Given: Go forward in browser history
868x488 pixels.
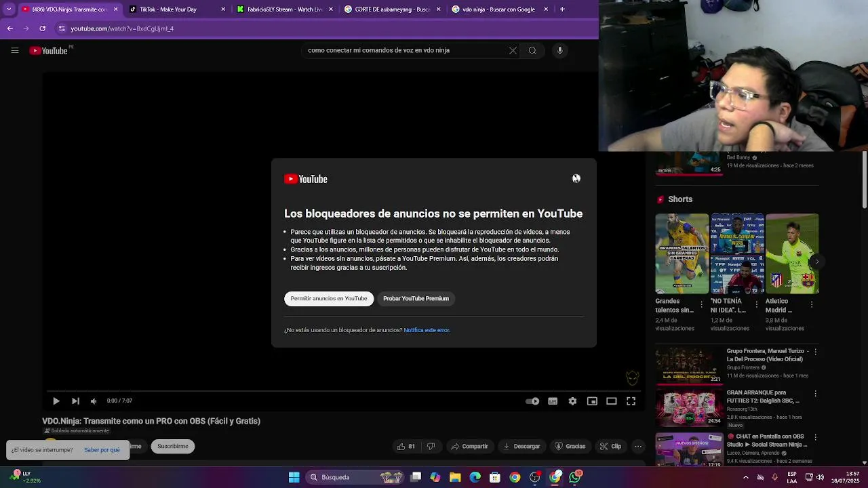Looking at the screenshot, I should tap(26, 28).
